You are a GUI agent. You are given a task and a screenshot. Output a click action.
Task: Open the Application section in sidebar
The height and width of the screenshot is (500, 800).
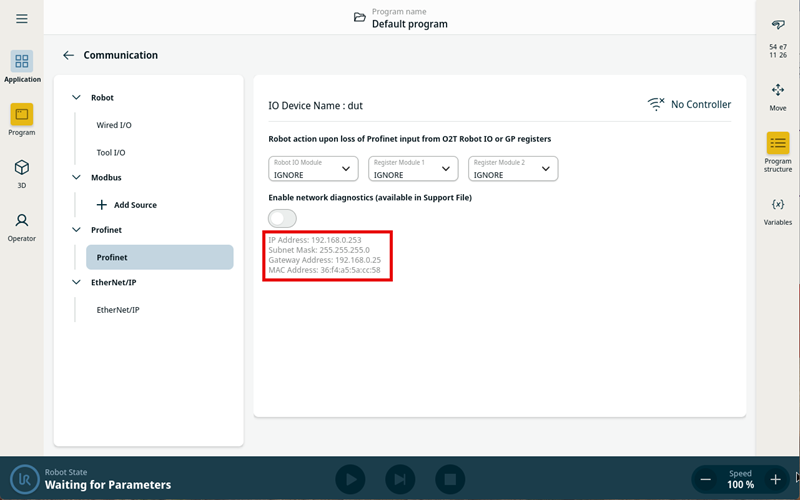tap(22, 67)
